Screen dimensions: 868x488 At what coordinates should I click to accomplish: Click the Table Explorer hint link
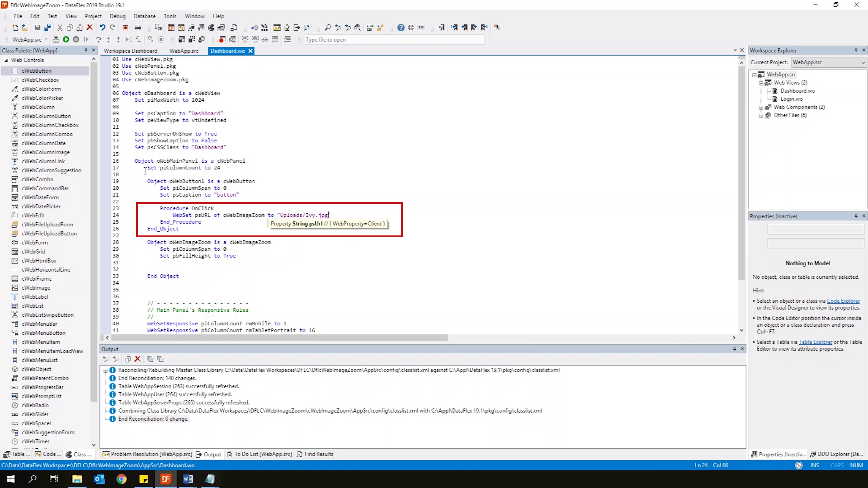815,342
